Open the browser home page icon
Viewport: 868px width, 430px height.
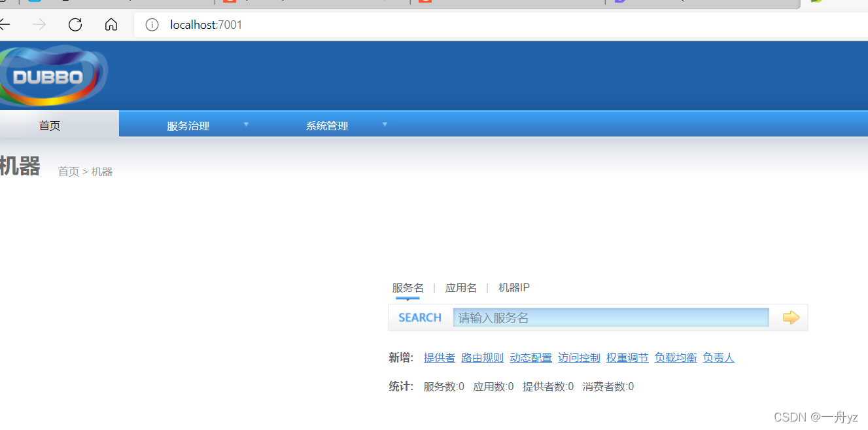[x=111, y=24]
